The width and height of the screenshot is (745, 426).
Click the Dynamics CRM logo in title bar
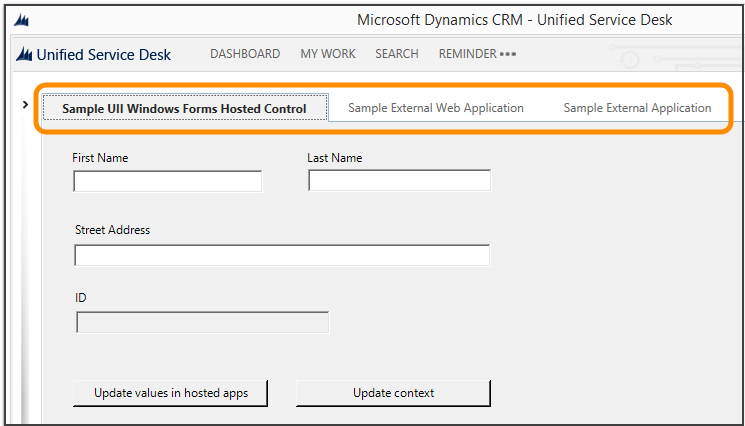[x=21, y=20]
